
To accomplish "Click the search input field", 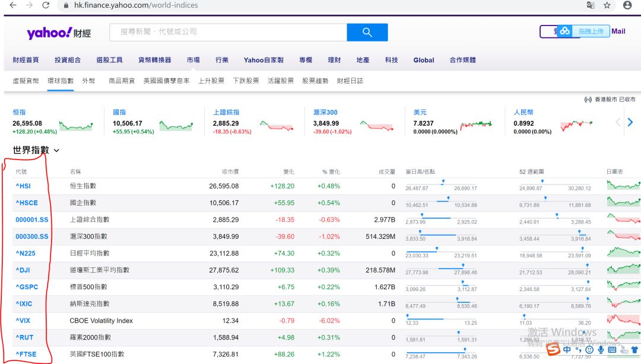I will click(x=228, y=32).
